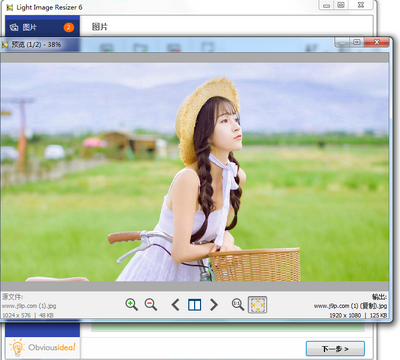Go to the previous preview image
400x360 pixels.
pyautogui.click(x=175, y=305)
